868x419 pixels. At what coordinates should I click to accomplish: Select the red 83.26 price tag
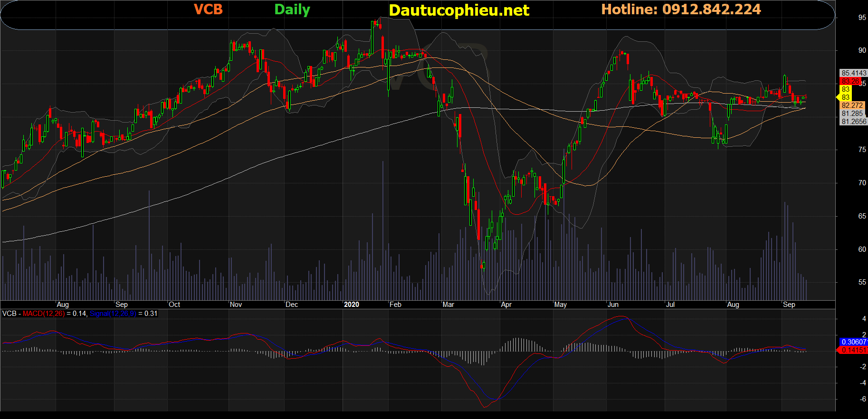click(850, 81)
